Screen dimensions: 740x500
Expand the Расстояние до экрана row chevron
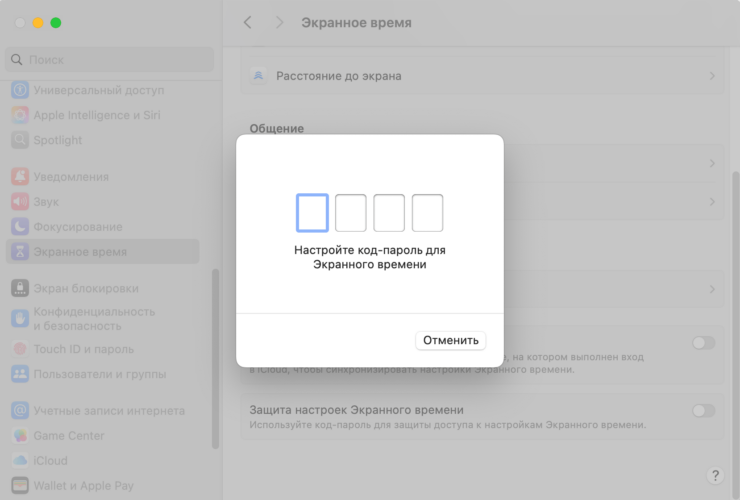[712, 76]
